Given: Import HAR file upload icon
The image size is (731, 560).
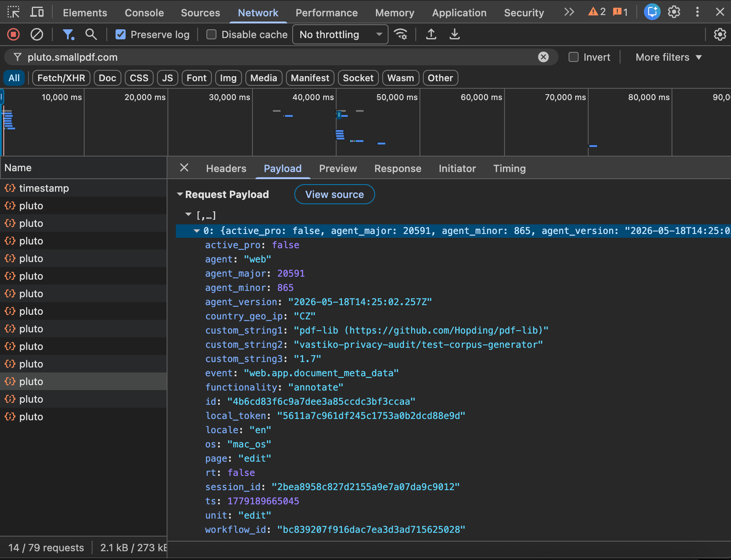Looking at the screenshot, I should [431, 34].
